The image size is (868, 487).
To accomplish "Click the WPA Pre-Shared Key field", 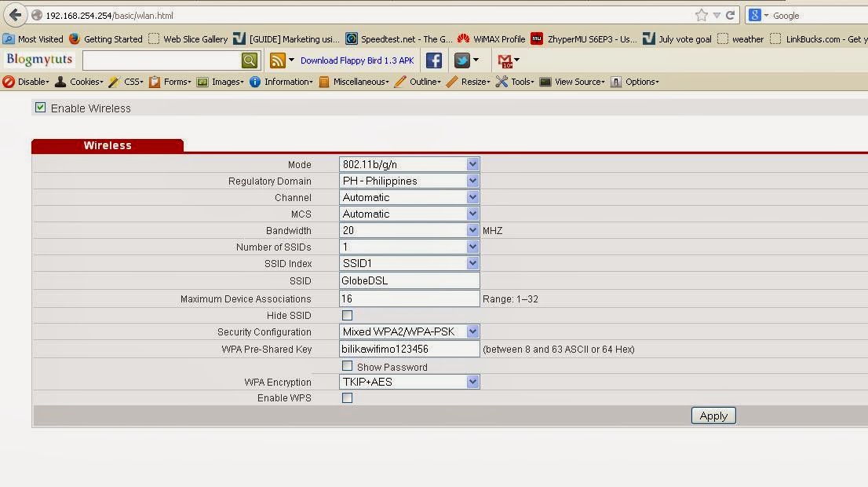I will tap(409, 349).
